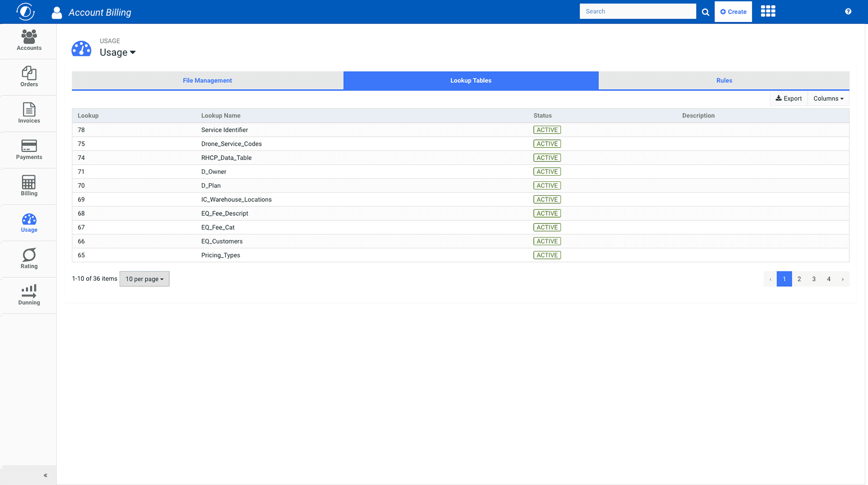Image resolution: width=868 pixels, height=485 pixels.
Task: Open the apps grid menu
Action: [x=768, y=11]
